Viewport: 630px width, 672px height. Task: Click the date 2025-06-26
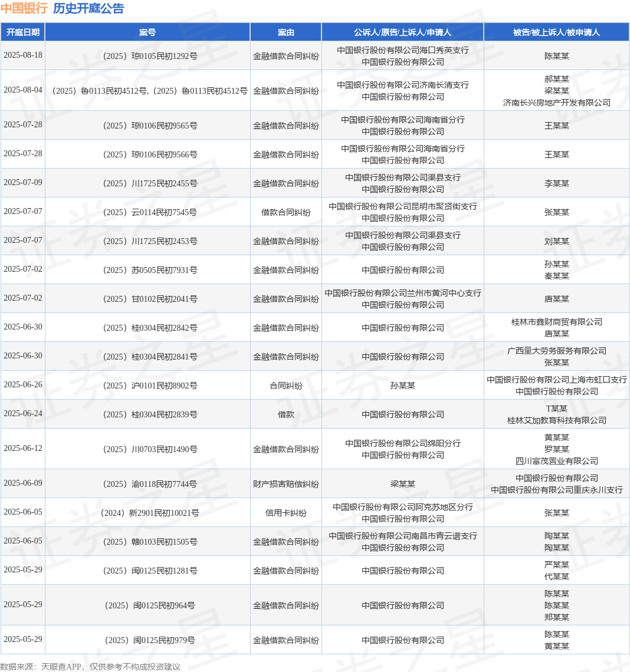coord(23,385)
